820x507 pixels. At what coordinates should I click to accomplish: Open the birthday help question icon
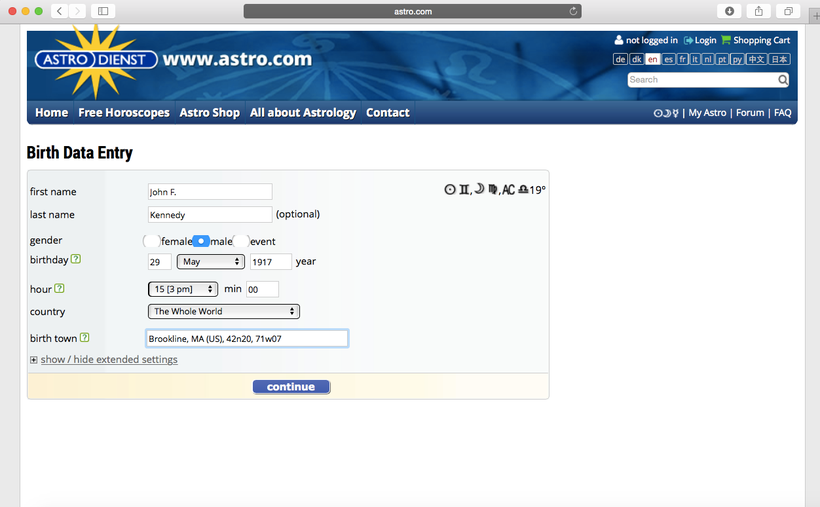coord(76,259)
